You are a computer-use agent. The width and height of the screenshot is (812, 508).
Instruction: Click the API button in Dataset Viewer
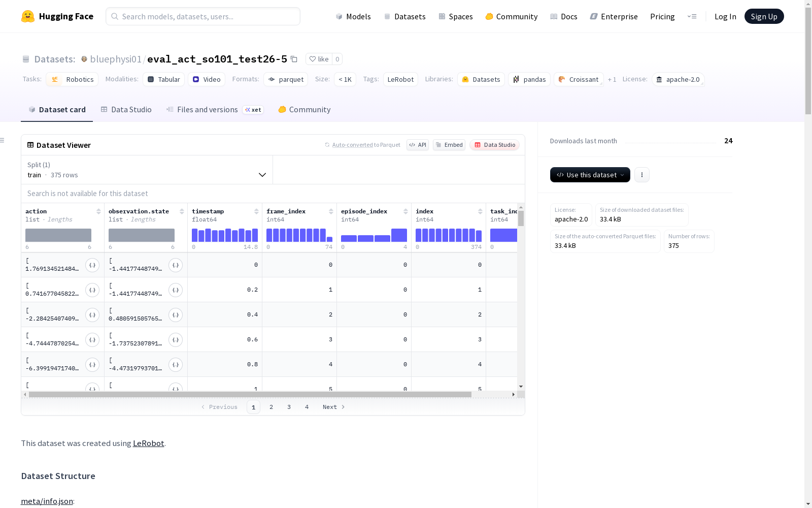[418, 145]
